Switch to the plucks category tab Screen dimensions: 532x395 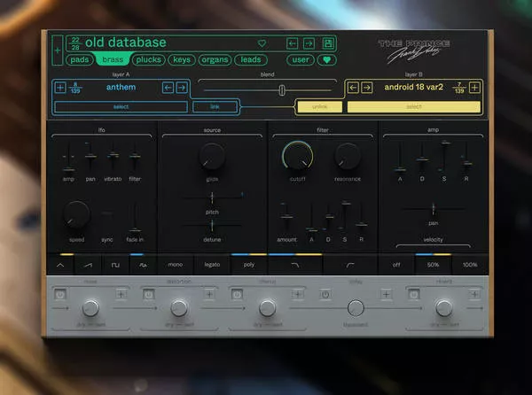[x=148, y=60]
